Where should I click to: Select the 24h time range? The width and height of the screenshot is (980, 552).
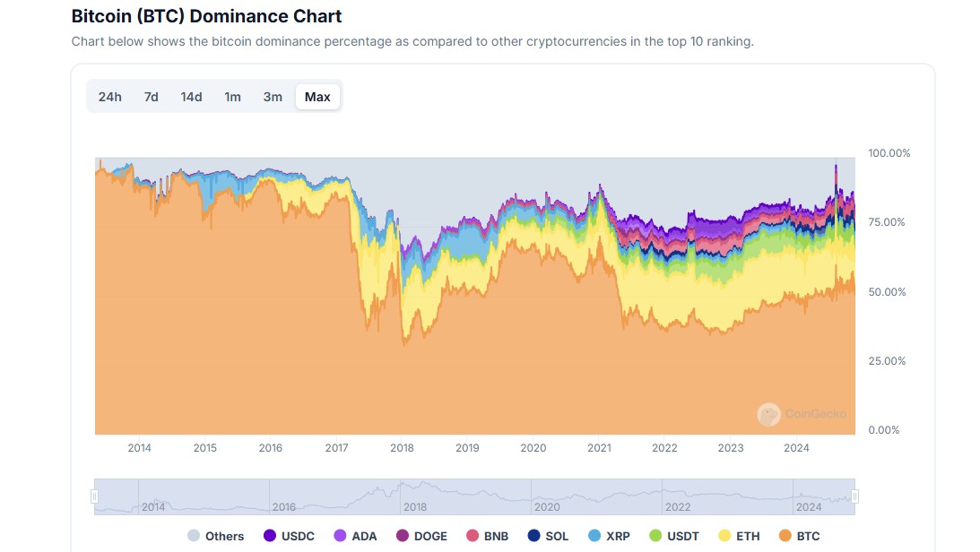(x=109, y=96)
